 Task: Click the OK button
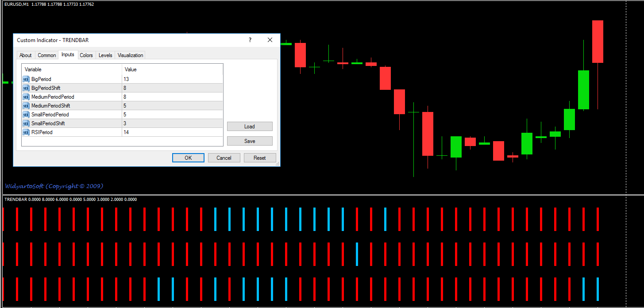pos(188,158)
